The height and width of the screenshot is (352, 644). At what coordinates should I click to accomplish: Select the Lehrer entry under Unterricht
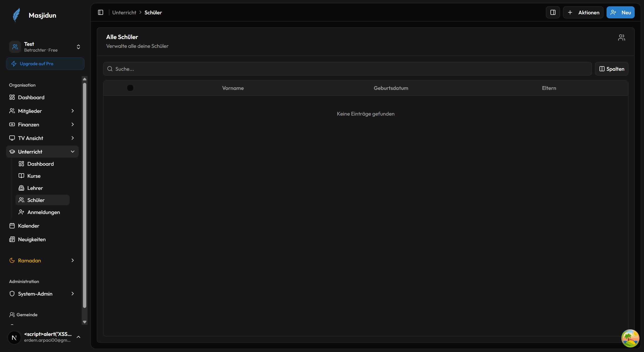[x=35, y=188]
